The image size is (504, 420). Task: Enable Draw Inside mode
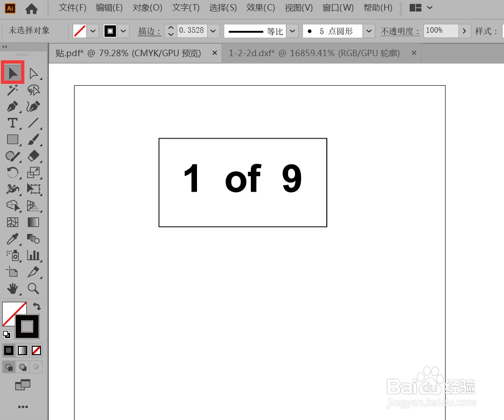(x=36, y=367)
